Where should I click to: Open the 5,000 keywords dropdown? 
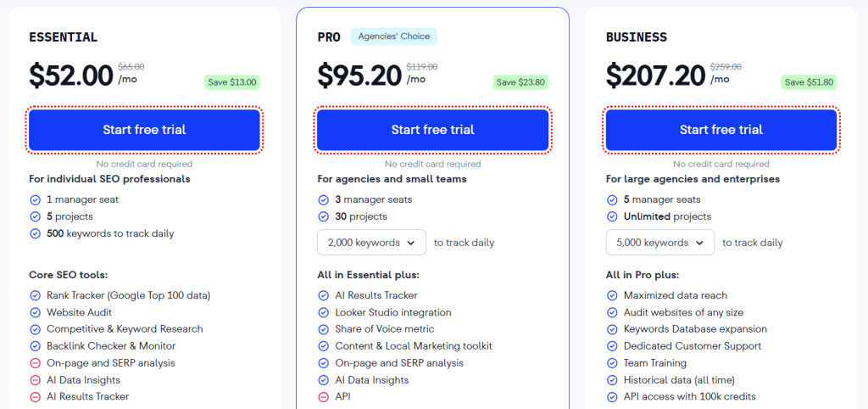tap(659, 243)
